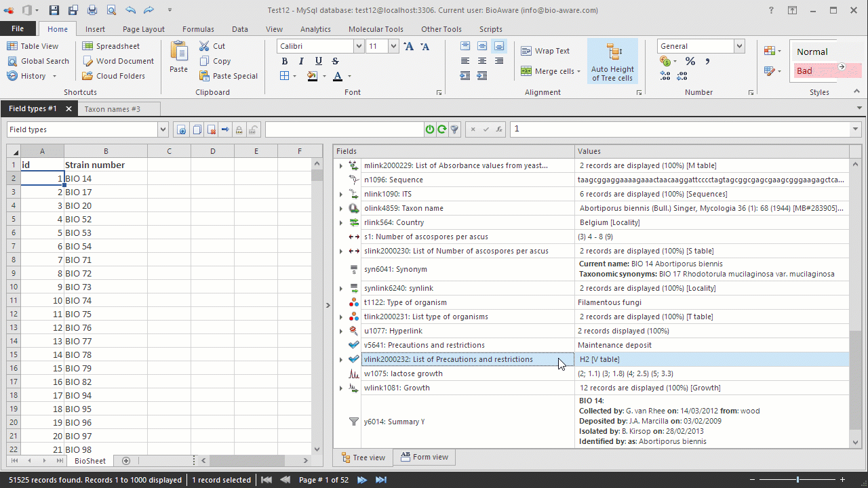Screen dimensions: 868x488
Task: Open the Calibri font name dropdown
Action: 359,46
